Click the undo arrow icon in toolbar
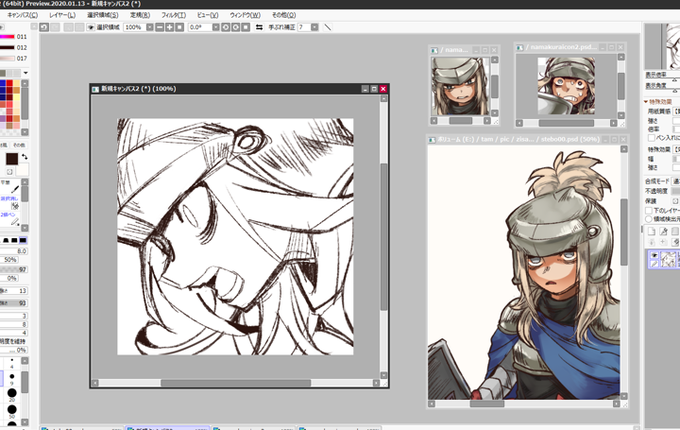The image size is (680, 430). [44, 27]
